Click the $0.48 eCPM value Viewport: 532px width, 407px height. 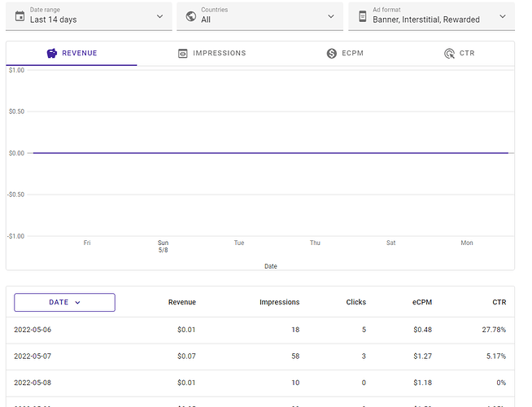[423, 330]
